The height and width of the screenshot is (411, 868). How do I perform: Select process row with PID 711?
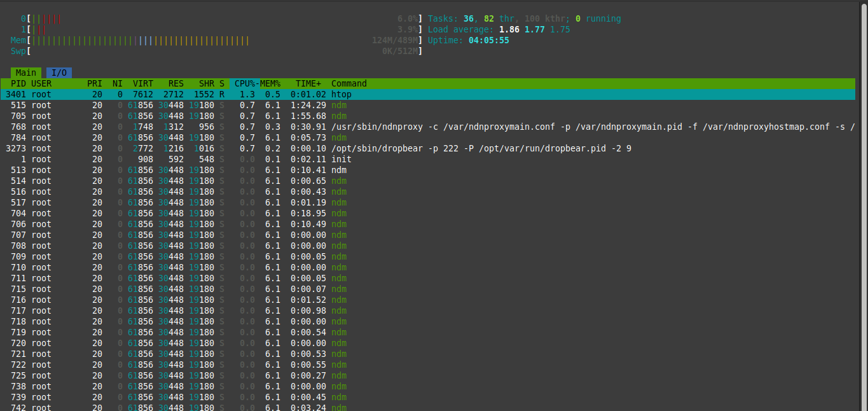click(428, 278)
